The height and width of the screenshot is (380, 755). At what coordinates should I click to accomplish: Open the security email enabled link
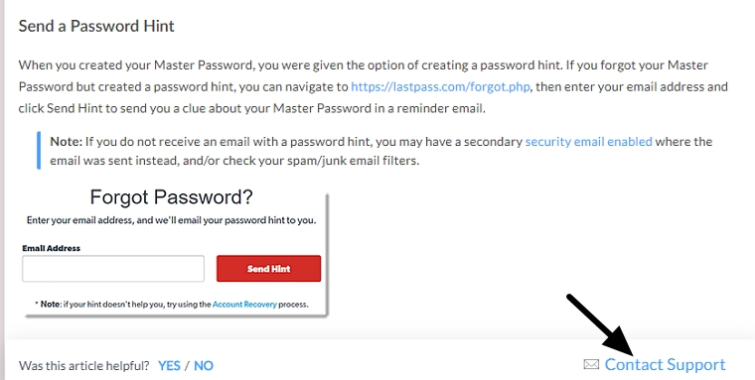coord(588,142)
